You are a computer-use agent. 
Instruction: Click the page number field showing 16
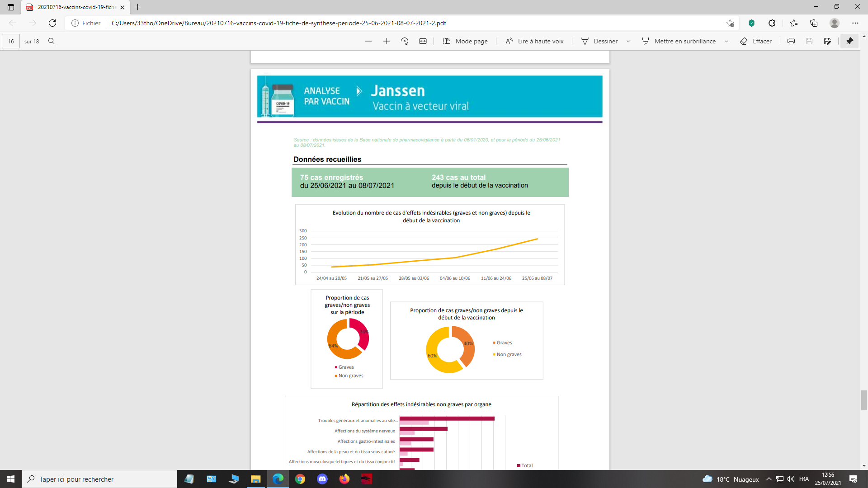coord(11,41)
